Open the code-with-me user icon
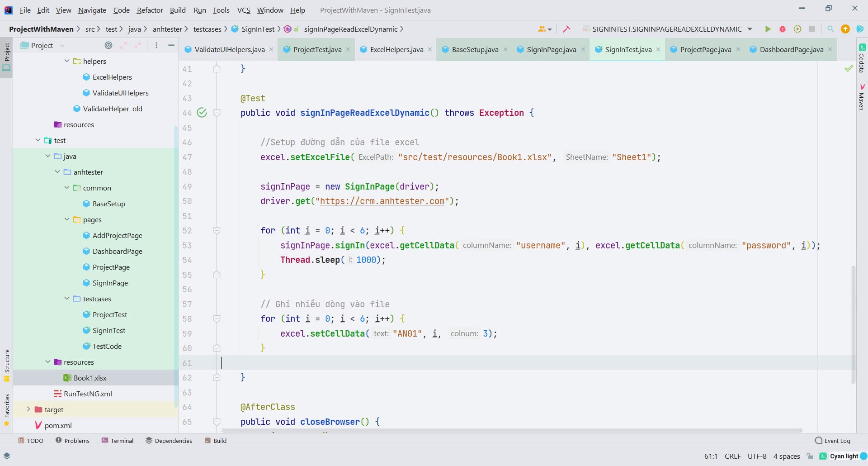Viewport: 868px width, 466px height. (x=545, y=29)
